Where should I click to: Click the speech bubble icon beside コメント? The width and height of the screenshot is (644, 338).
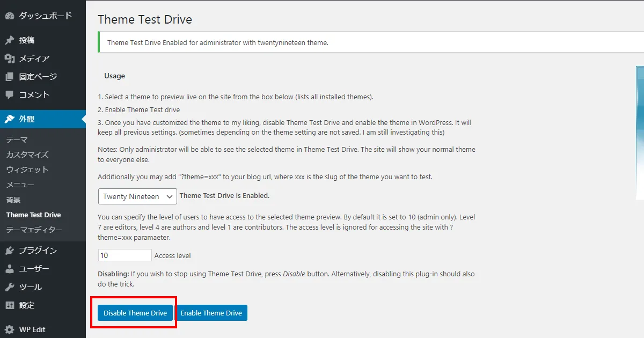pyautogui.click(x=10, y=95)
